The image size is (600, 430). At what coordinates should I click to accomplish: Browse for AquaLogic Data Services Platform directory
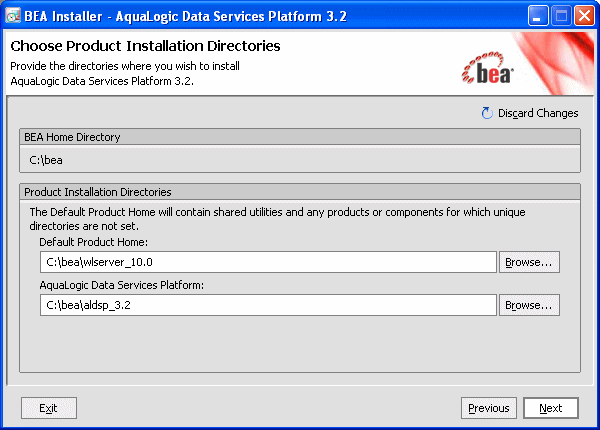[529, 305]
